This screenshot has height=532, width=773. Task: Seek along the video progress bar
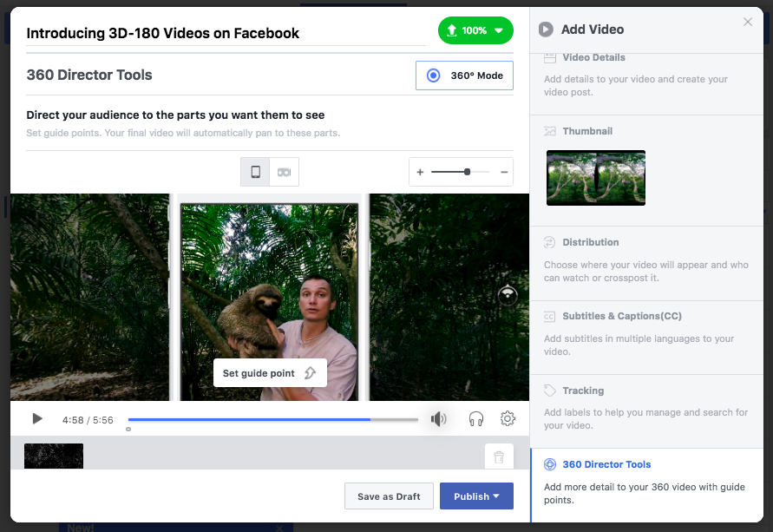tap(273, 419)
